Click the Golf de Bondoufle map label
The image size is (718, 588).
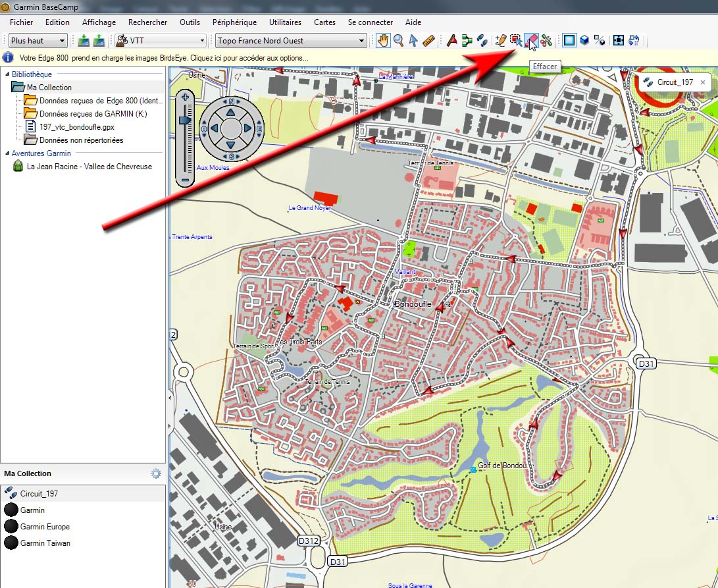tap(505, 466)
